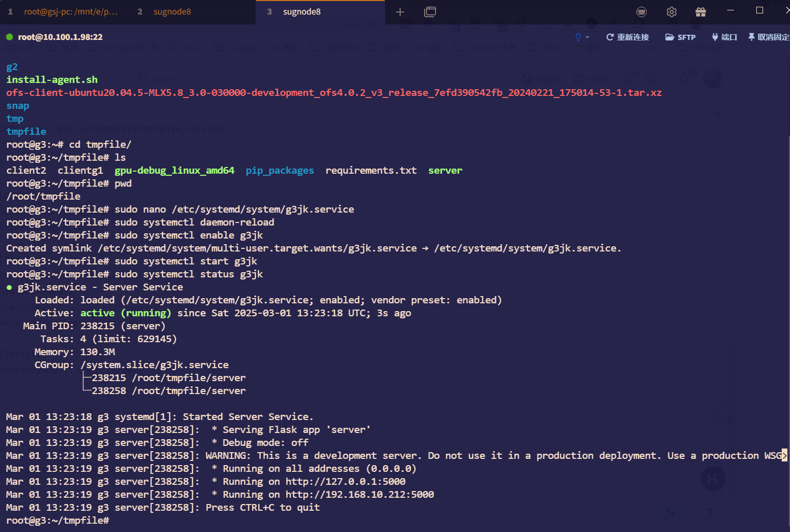Click the green "active (running)" status text
790x532 pixels.
pyautogui.click(x=125, y=313)
